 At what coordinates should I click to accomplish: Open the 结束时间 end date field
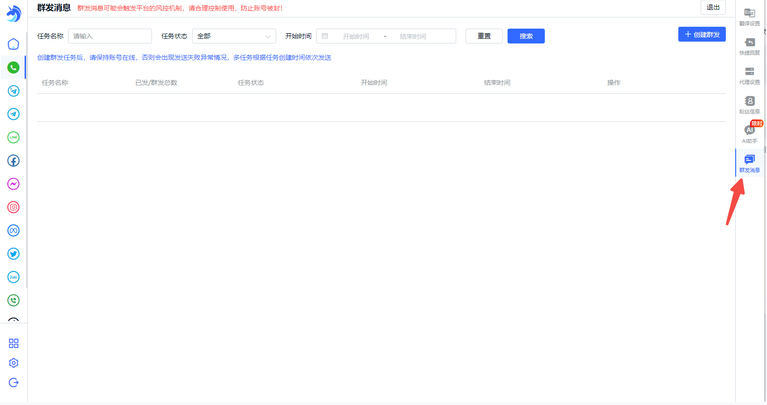(x=413, y=36)
